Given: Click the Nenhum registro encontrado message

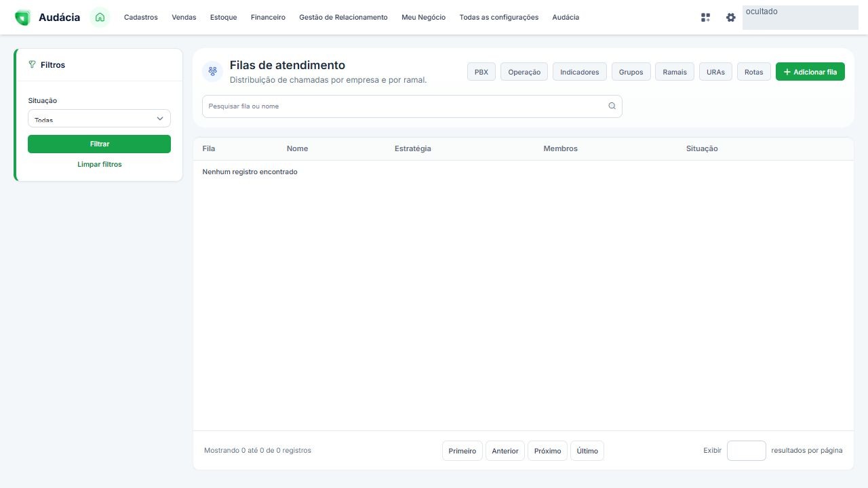Looking at the screenshot, I should pos(250,172).
